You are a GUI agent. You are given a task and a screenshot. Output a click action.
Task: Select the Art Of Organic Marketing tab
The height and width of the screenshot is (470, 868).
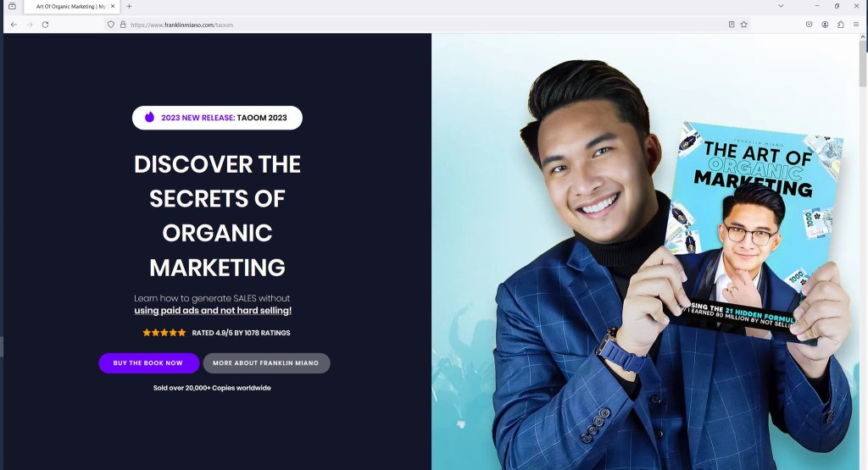71,7
